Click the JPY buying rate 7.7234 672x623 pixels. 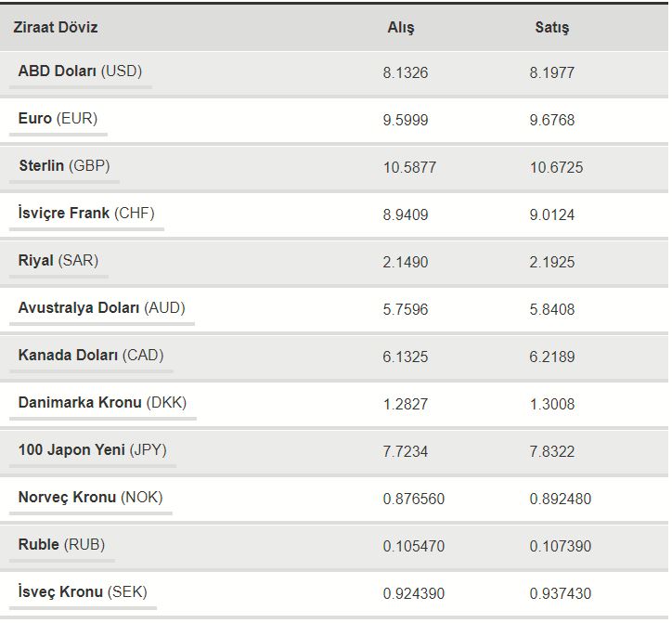coord(406,451)
